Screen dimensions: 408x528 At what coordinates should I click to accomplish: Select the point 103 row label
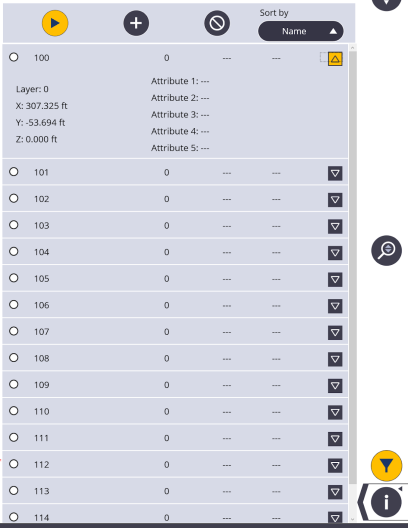point(42,225)
